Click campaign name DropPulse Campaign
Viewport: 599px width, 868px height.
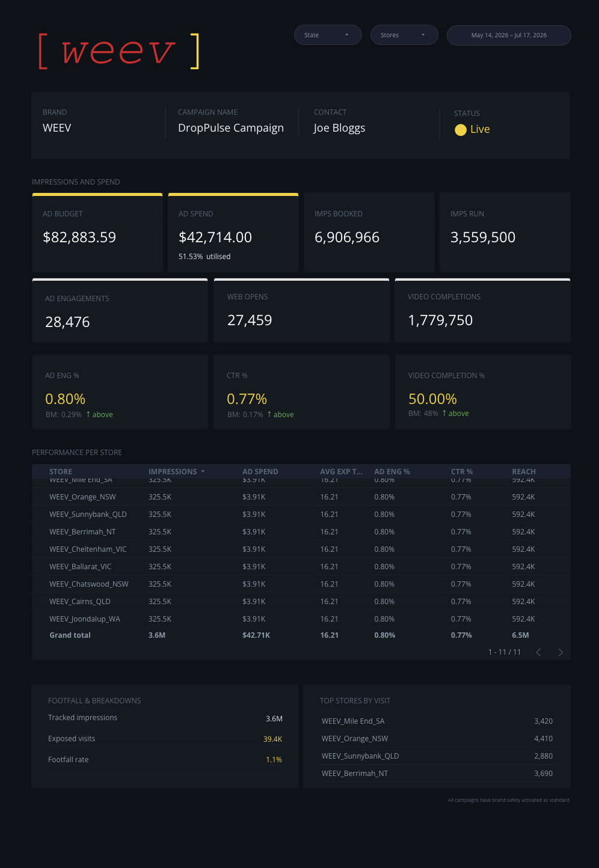(231, 128)
